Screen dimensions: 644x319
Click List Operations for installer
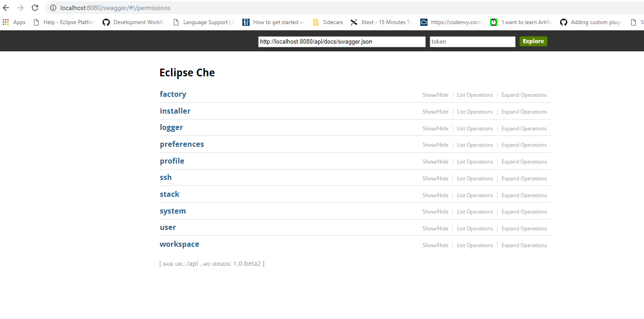475,112
